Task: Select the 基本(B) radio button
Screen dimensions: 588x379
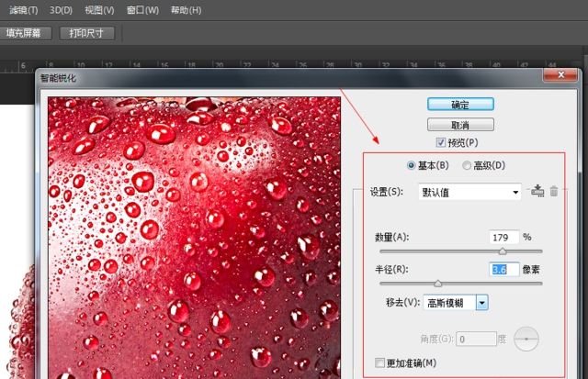Action: click(x=411, y=165)
